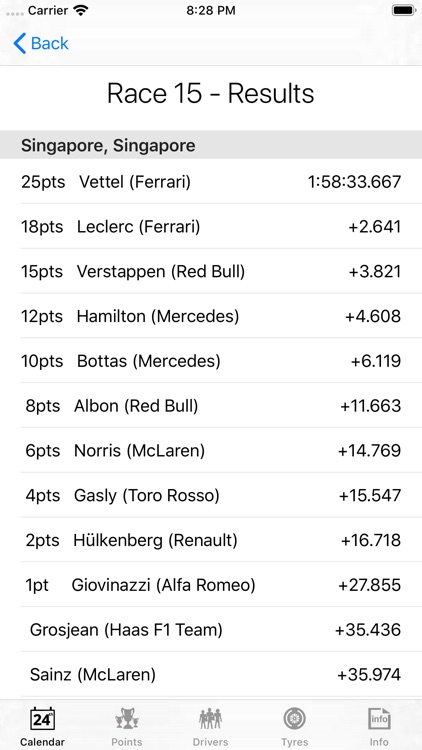
Task: Select the Hülkenberg (Renault) row
Action: tap(211, 540)
